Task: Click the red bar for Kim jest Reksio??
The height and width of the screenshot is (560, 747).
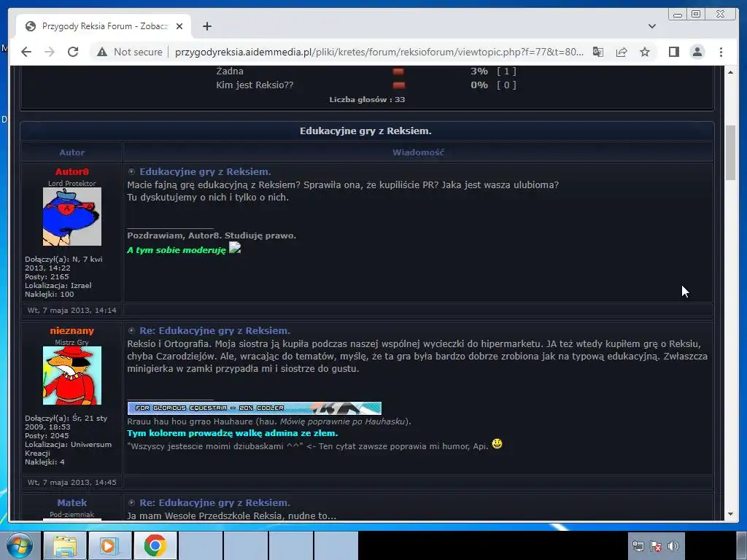Action: (399, 85)
